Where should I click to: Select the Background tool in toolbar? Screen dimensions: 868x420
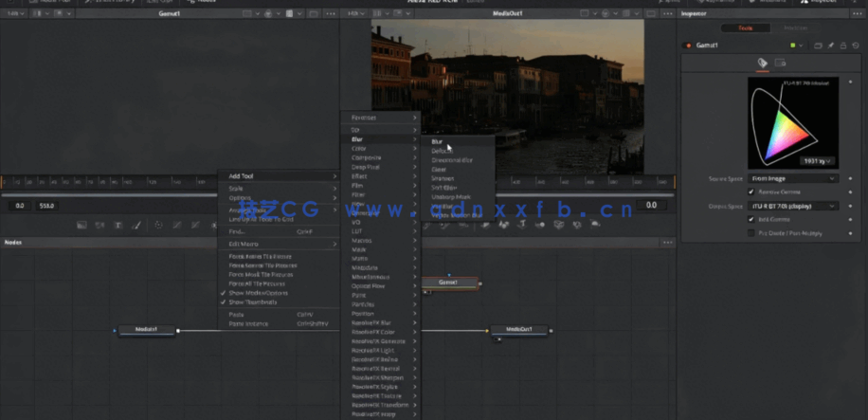point(81,225)
